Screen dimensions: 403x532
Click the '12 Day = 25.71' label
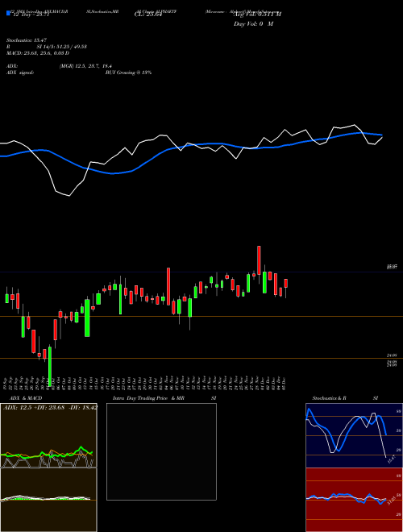click(31, 15)
